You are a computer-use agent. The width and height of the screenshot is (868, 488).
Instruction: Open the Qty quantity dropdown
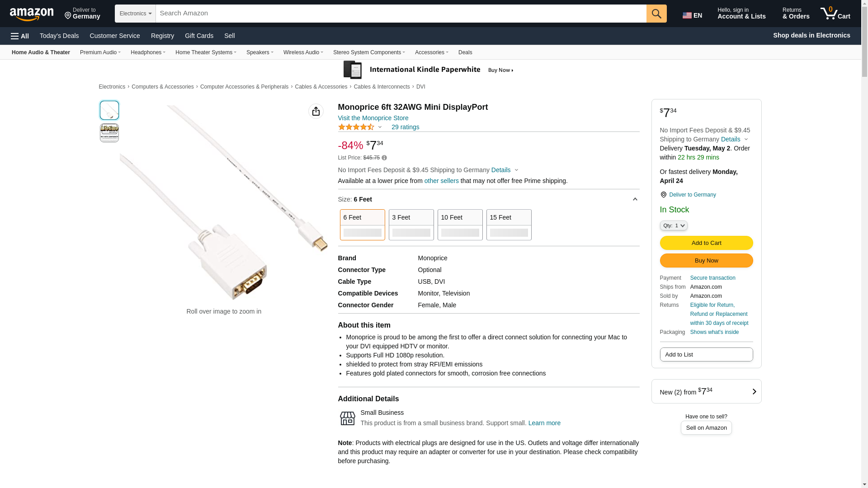click(673, 225)
